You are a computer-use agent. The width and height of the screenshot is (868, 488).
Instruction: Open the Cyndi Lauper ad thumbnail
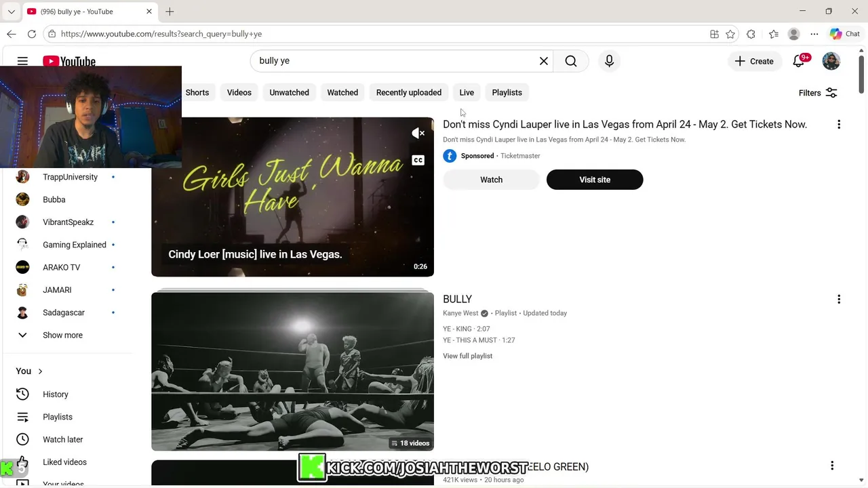(x=292, y=197)
